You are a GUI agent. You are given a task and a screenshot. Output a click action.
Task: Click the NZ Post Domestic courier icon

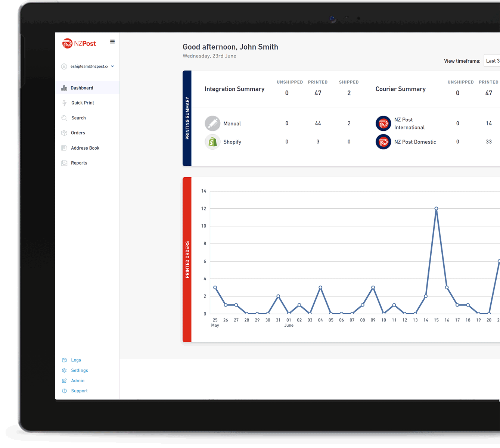[383, 142]
